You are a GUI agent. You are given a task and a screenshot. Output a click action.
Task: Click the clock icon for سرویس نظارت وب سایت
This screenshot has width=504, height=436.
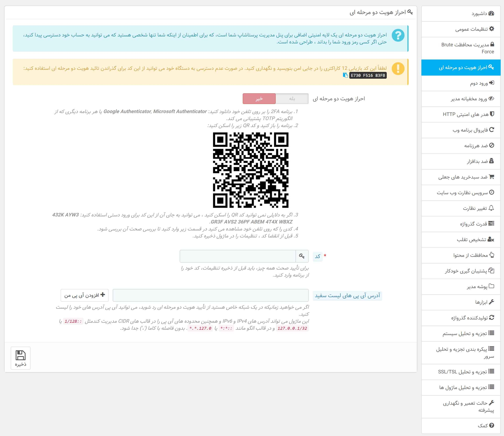point(492,192)
